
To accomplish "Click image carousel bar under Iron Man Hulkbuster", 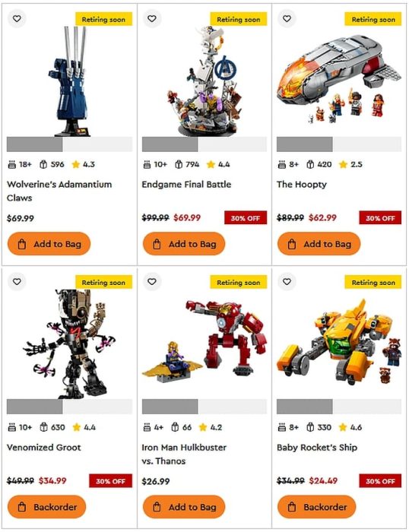I will click(x=204, y=407).
